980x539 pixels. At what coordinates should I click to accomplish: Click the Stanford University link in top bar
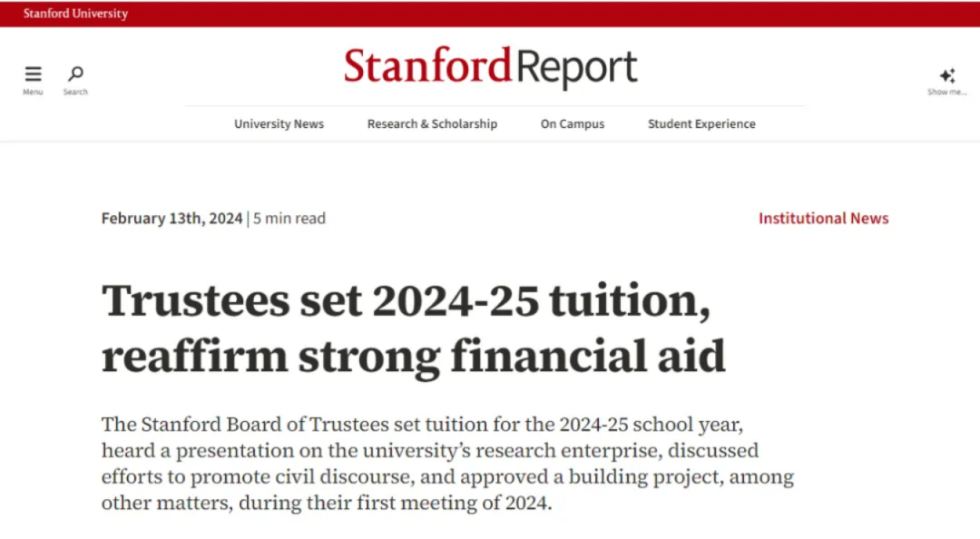[75, 14]
